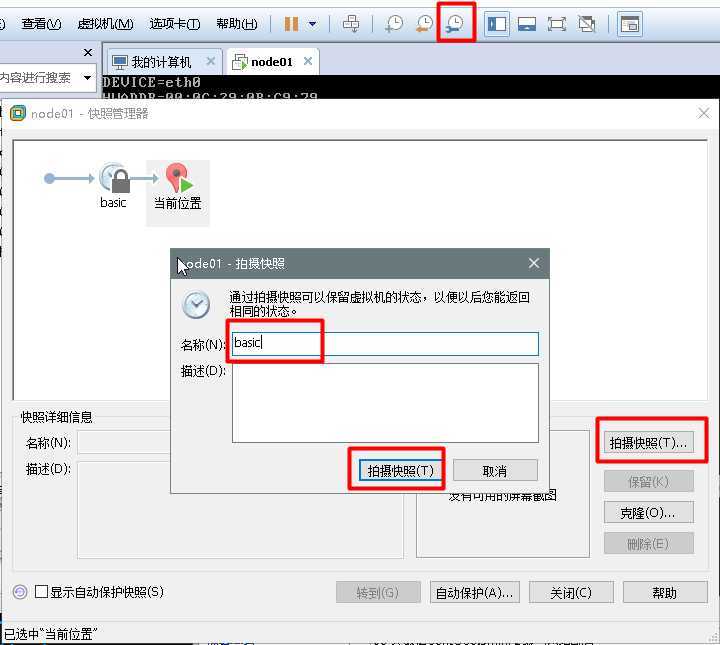
Task: Select the basic snapshot in the tree
Action: pyautogui.click(x=113, y=185)
